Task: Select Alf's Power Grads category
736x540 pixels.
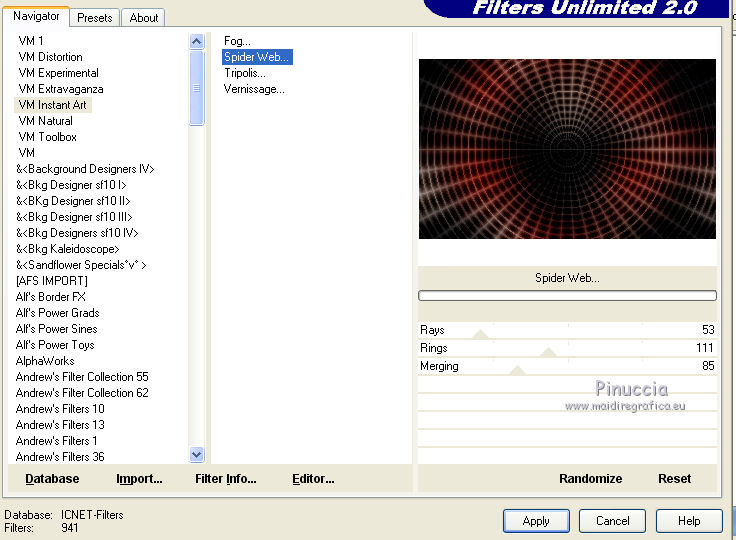Action: click(x=57, y=313)
